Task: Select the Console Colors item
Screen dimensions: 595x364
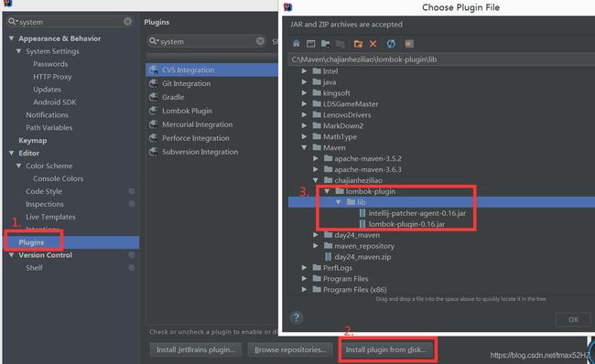Action: (x=58, y=178)
